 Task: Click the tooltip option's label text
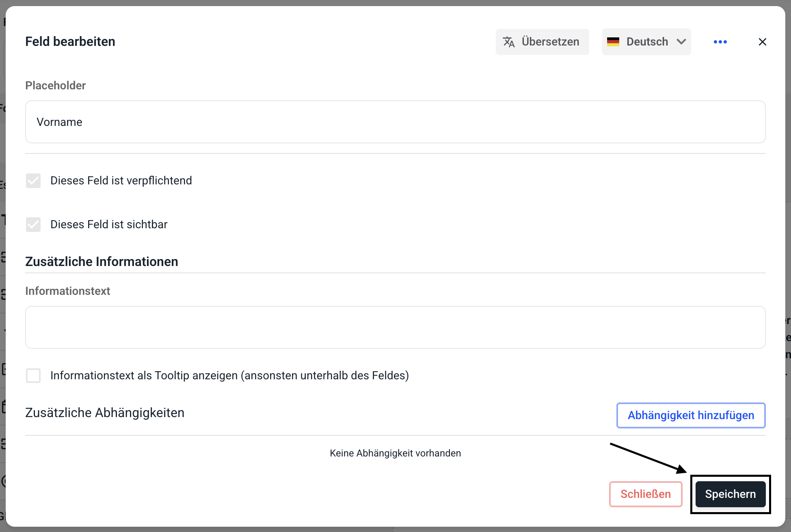tap(229, 376)
